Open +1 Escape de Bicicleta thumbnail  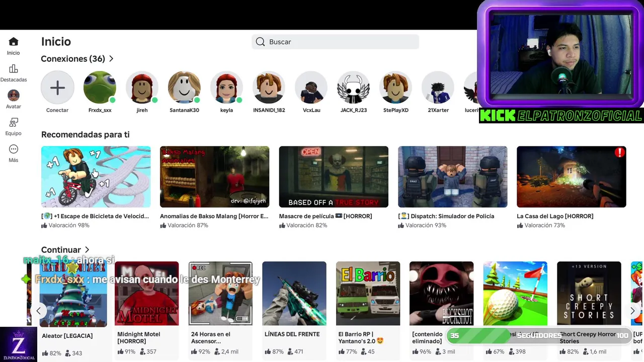coord(96,176)
